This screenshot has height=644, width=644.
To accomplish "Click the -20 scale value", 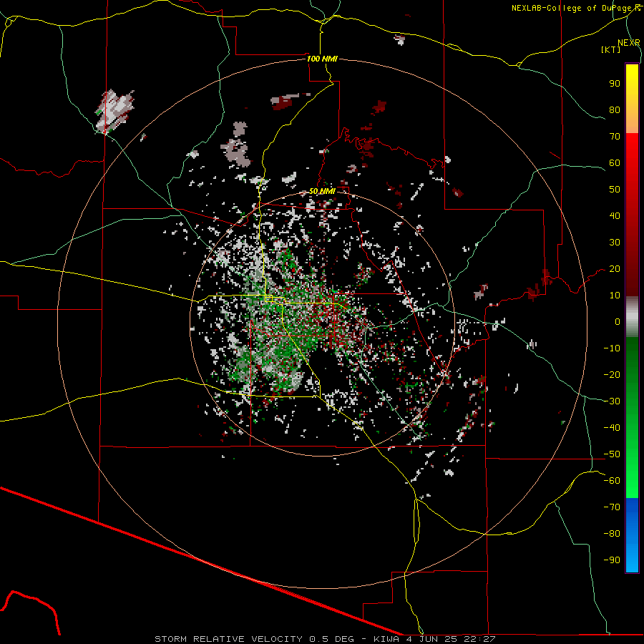I will tap(612, 375).
